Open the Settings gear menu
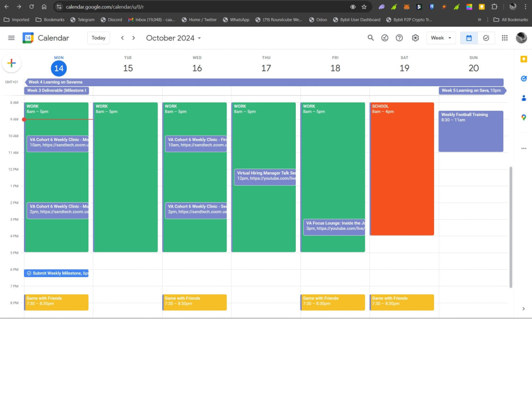This screenshot has height=399, width=532. (415, 38)
